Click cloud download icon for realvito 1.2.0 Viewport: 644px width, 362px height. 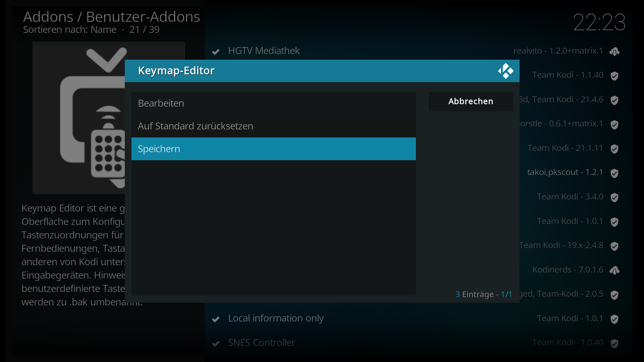coord(614,52)
